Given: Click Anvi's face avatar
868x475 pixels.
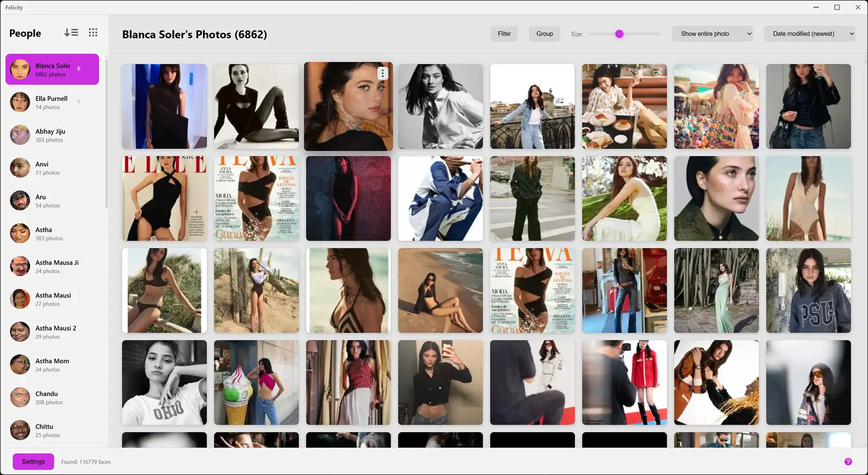Looking at the screenshot, I should coord(20,168).
